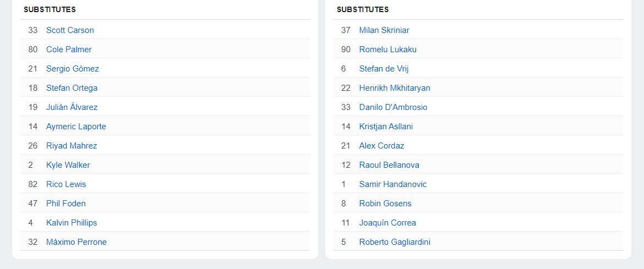Open Stefan Ortega's profile
644x269 pixels.
tap(72, 88)
